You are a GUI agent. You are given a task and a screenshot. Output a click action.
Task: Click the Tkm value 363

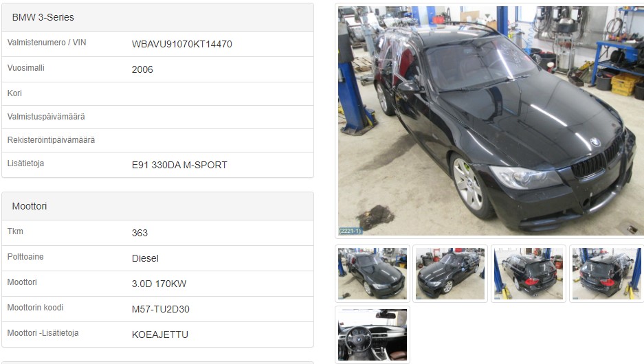(140, 233)
